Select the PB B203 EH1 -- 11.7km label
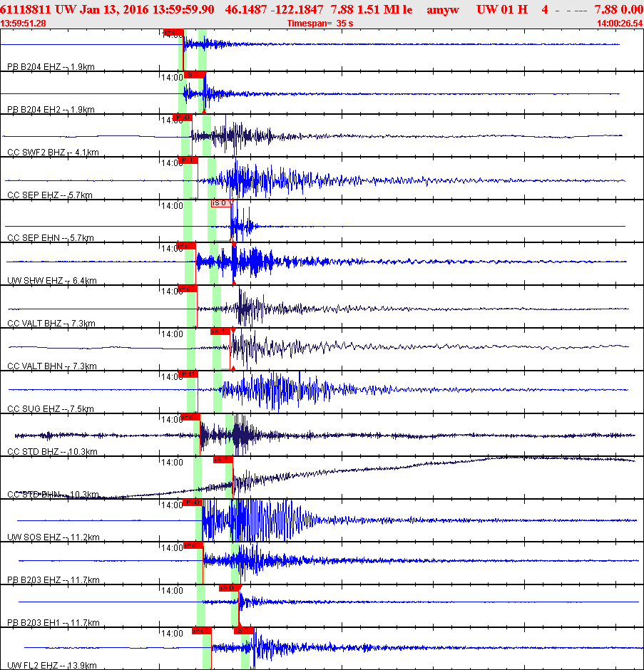The width and height of the screenshot is (644, 670). pos(53,622)
